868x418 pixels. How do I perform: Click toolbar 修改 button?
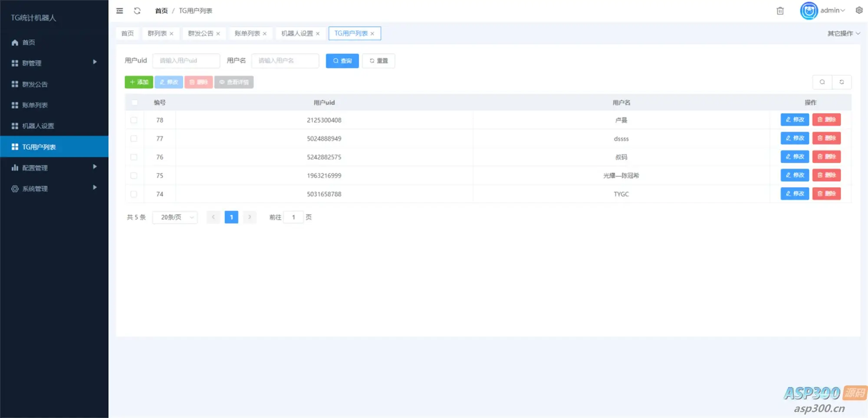pos(169,82)
